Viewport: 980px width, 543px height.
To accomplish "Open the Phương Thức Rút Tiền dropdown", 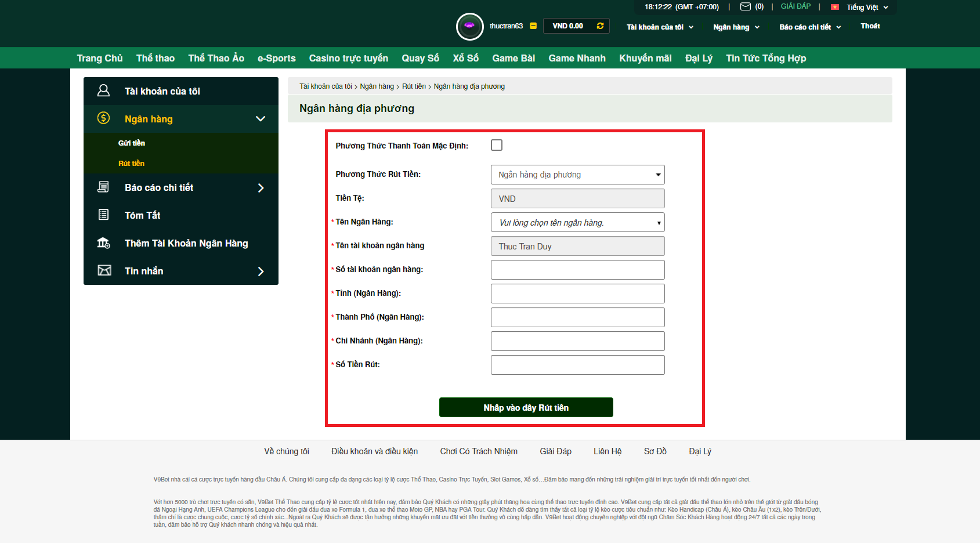I will pos(577,175).
